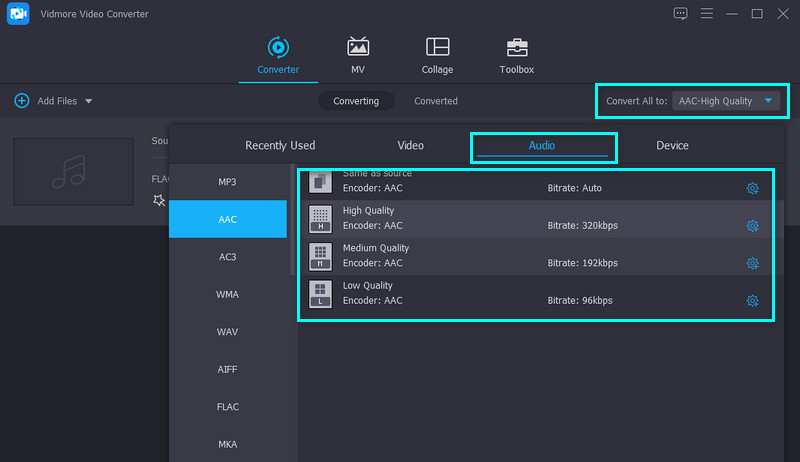Open settings gear for Low Quality preset
Screen dimensions: 800x462
[x=753, y=301]
